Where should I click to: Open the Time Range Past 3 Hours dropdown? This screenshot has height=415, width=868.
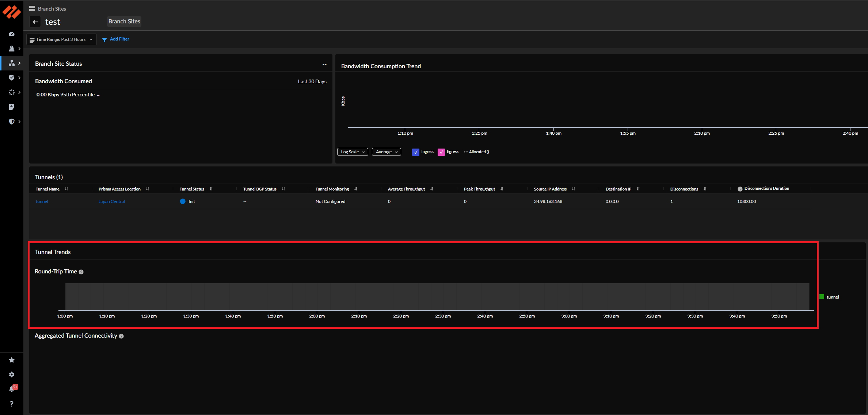(x=61, y=39)
